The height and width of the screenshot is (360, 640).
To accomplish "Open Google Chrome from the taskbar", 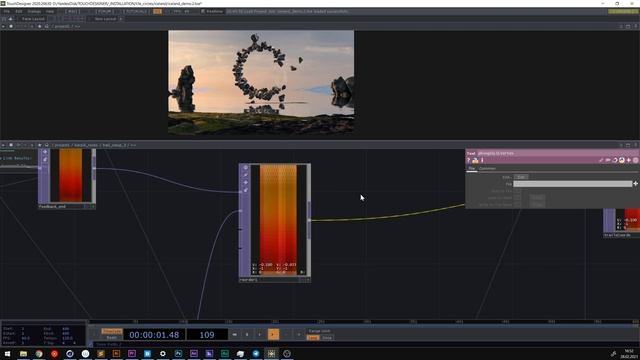I will pos(39,353).
